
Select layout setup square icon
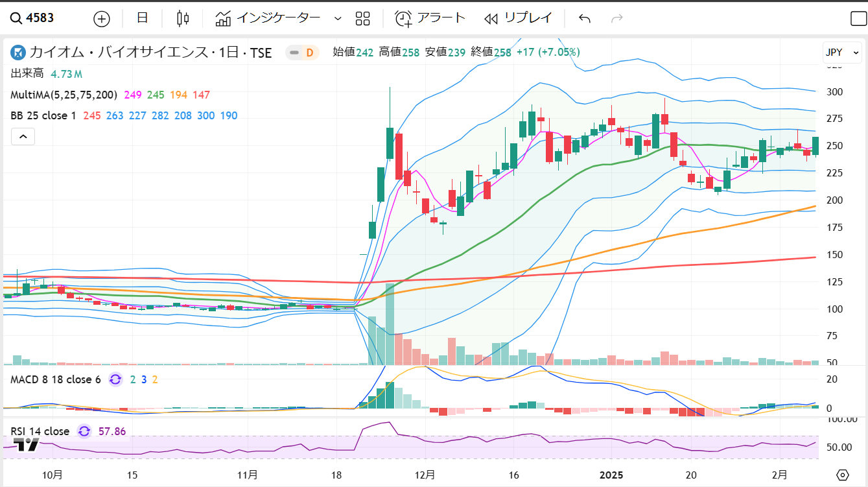pos(858,19)
